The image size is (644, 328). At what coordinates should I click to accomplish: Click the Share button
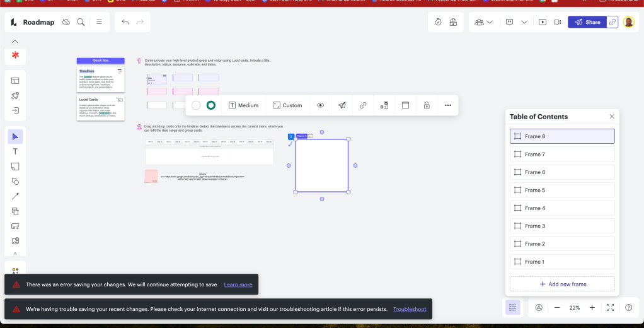[x=587, y=22]
